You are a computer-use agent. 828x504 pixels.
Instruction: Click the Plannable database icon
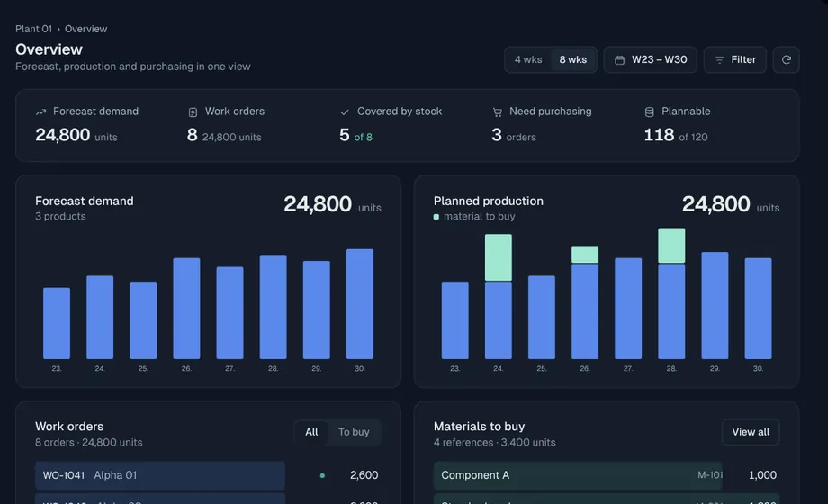(x=650, y=112)
